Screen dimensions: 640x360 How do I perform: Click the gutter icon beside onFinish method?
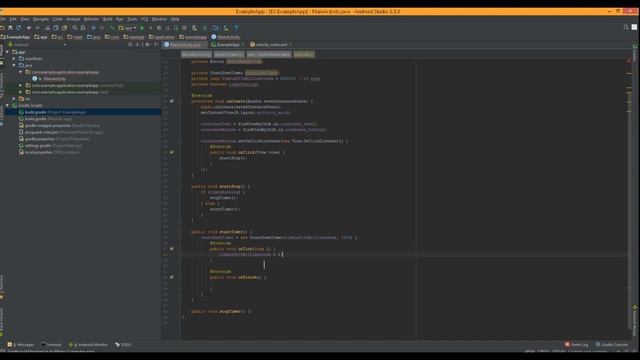[x=172, y=277]
